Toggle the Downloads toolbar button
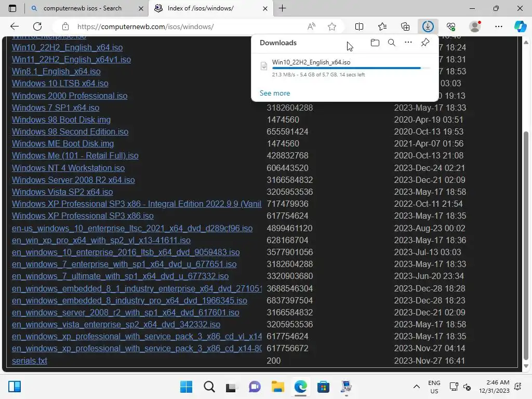 click(428, 26)
